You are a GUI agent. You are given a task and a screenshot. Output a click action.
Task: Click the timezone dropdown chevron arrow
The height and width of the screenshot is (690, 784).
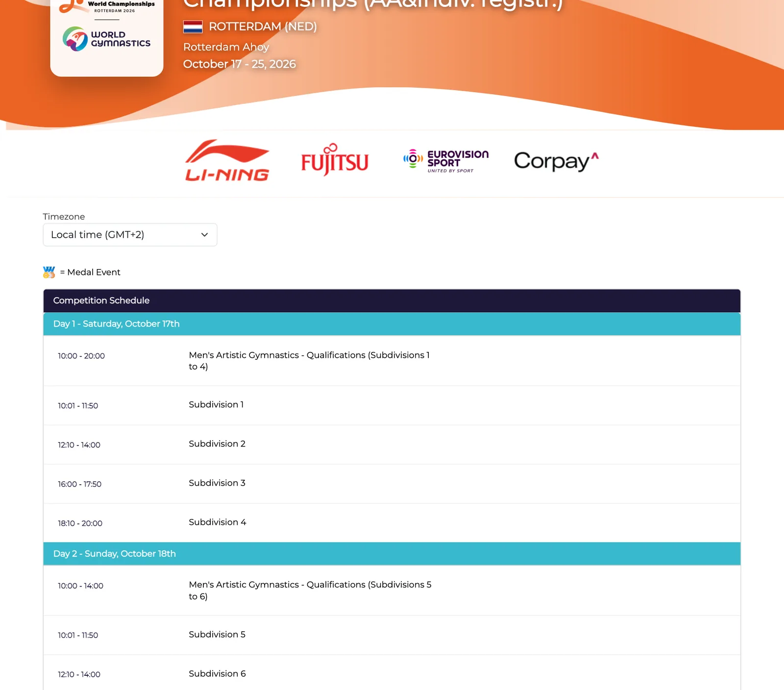coord(204,235)
